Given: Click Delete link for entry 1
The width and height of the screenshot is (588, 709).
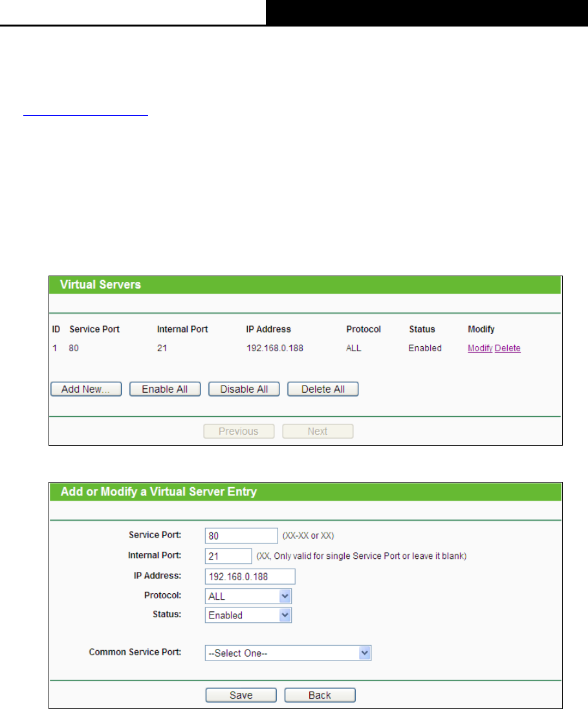Looking at the screenshot, I should pyautogui.click(x=508, y=348).
